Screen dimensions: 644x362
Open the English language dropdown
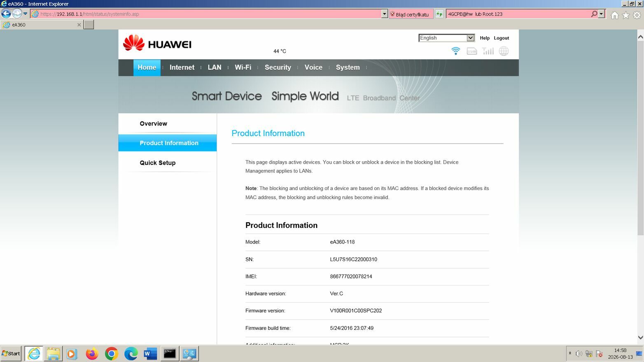tap(446, 38)
